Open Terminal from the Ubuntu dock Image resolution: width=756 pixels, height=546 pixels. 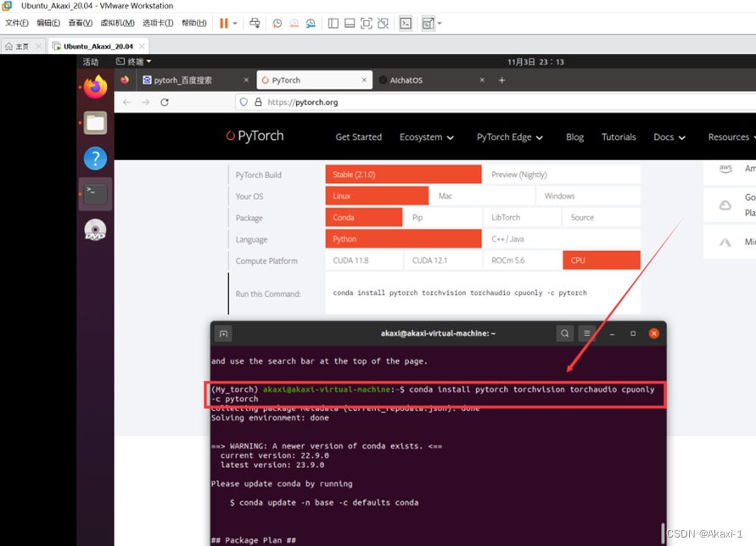click(x=96, y=194)
